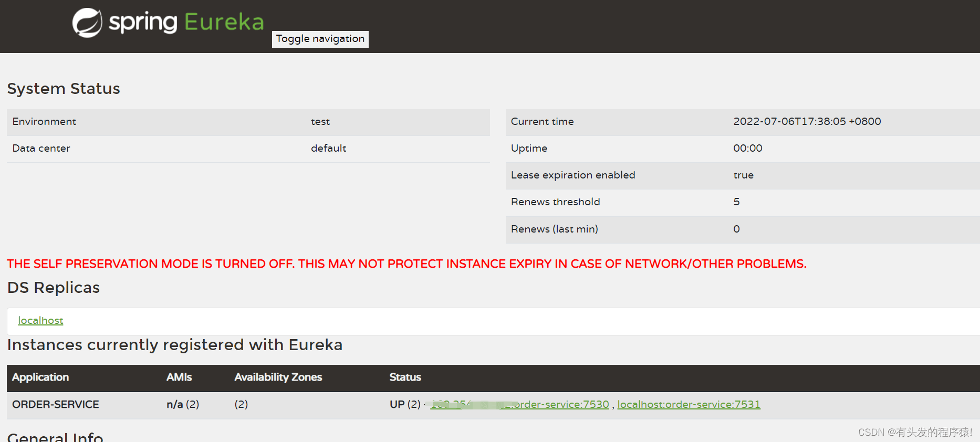Viewport: 980px width, 442px height.
Task: Click the AMIs column header
Action: pyautogui.click(x=179, y=377)
